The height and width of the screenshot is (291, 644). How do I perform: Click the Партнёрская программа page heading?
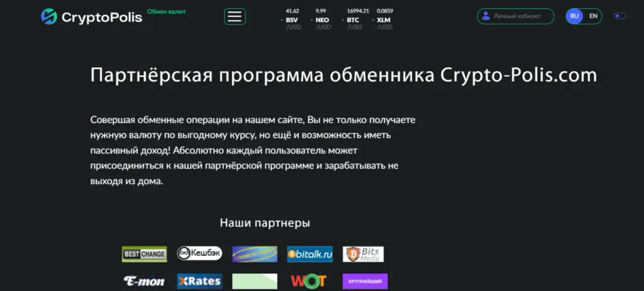click(343, 75)
